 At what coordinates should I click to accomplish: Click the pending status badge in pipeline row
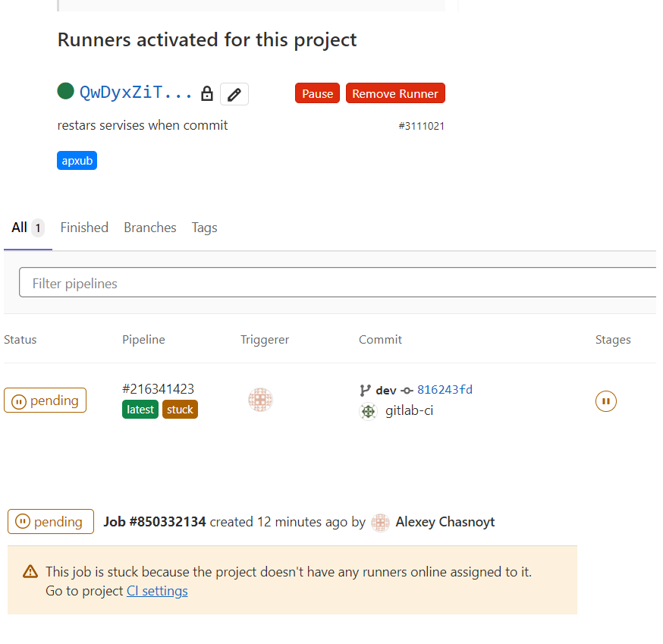[x=46, y=400]
